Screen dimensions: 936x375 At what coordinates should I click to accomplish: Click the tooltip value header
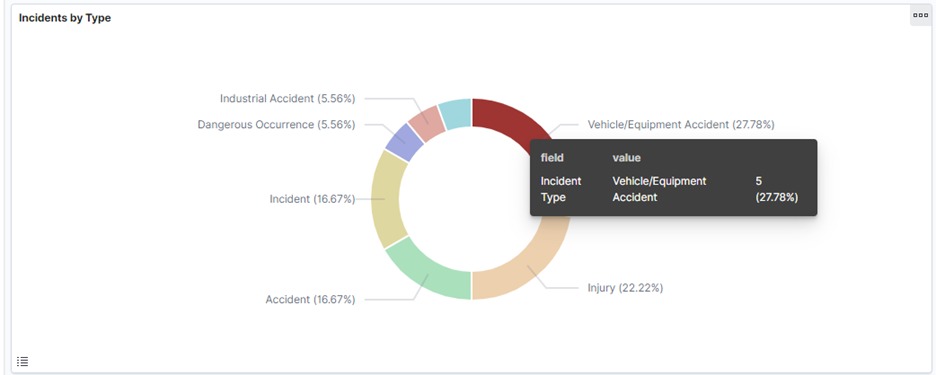coord(627,158)
